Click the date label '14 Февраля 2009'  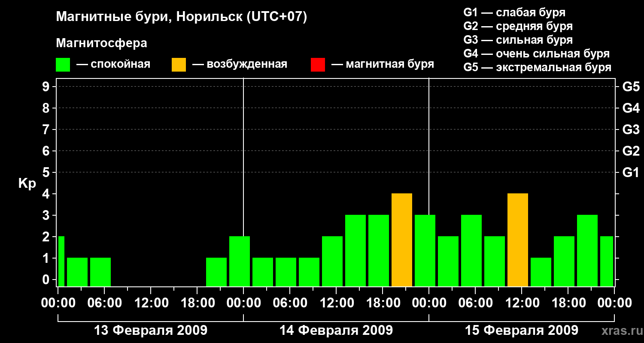[x=336, y=331]
